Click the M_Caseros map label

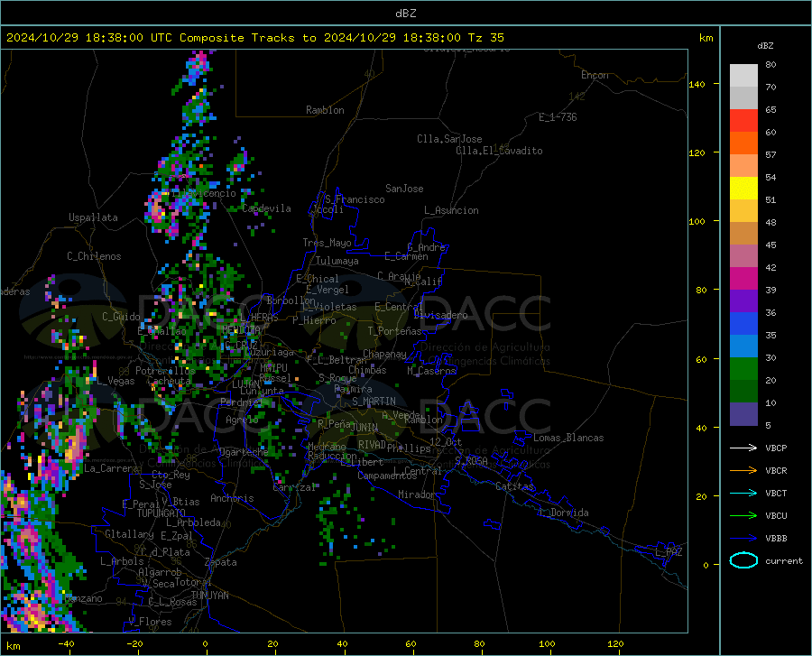point(431,371)
